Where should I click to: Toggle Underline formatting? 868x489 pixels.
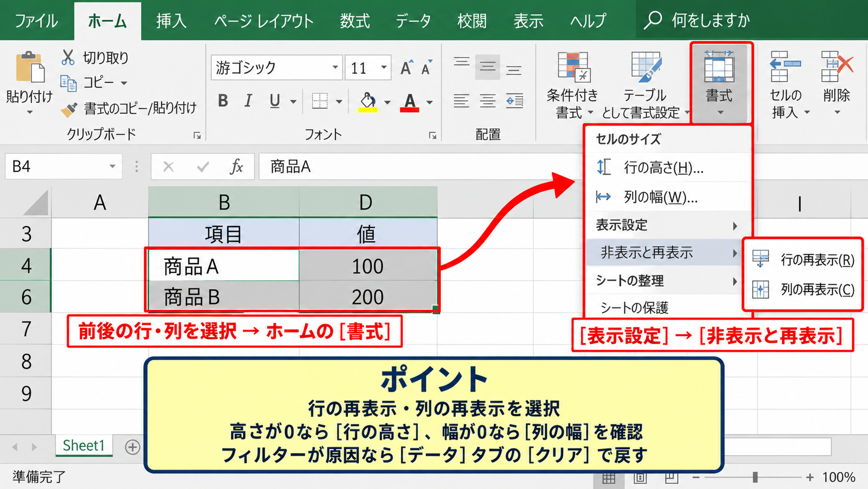[275, 101]
